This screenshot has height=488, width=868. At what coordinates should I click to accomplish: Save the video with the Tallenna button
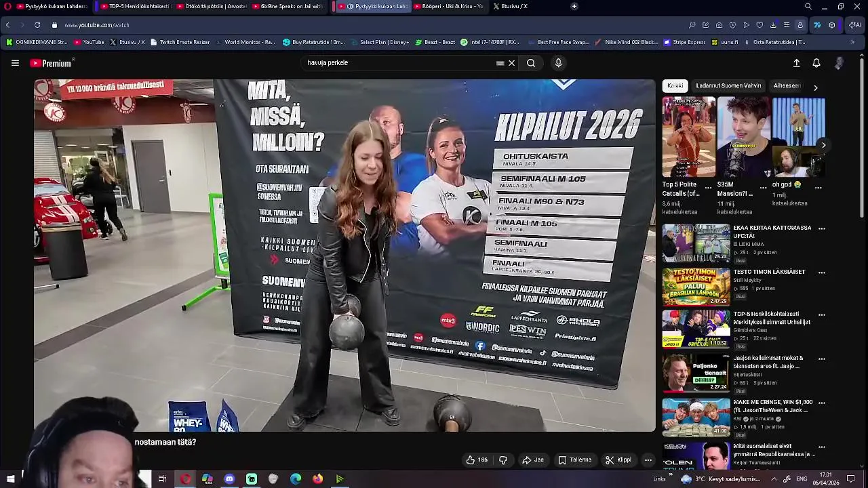(x=575, y=460)
